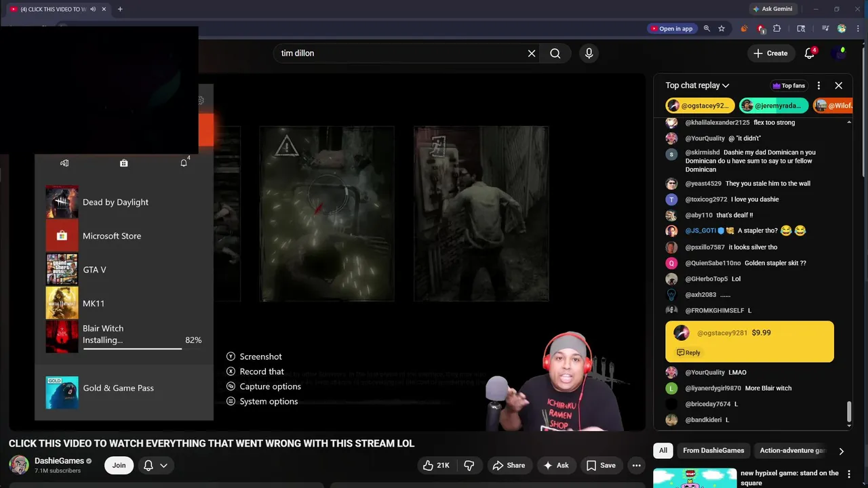
Task: Show more chips with the right arrow
Action: (842, 451)
